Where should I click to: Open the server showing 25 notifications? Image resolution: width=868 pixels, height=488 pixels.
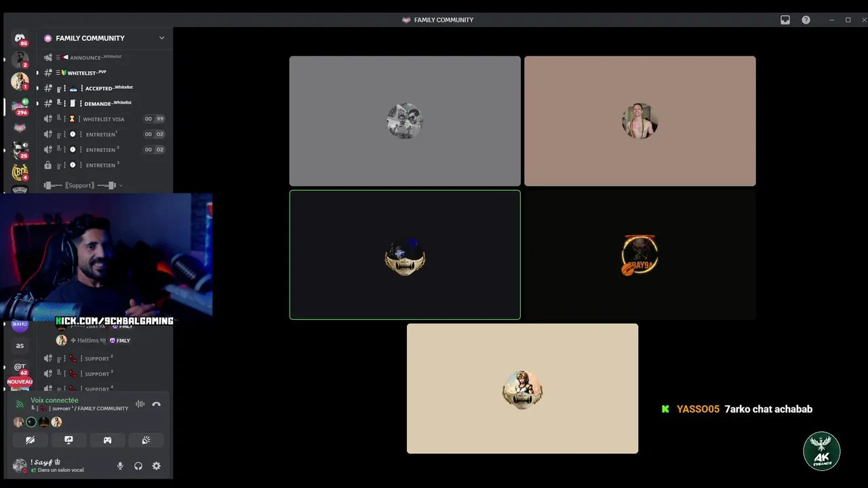pyautogui.click(x=20, y=150)
